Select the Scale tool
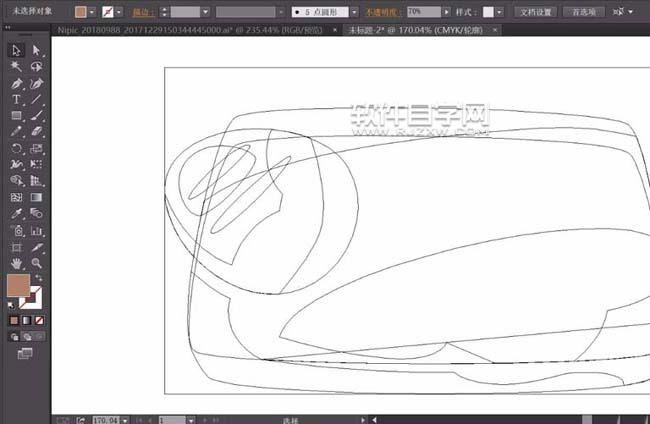 36,148
